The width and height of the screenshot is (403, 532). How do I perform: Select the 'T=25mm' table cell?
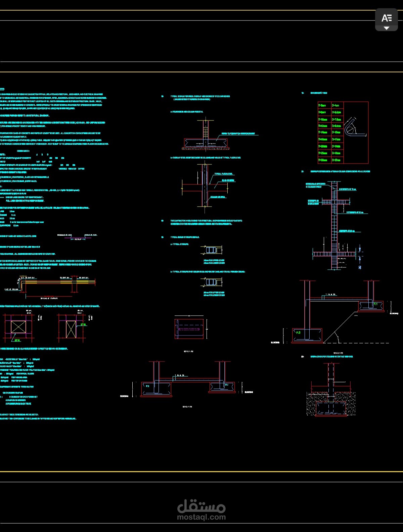point(324,153)
